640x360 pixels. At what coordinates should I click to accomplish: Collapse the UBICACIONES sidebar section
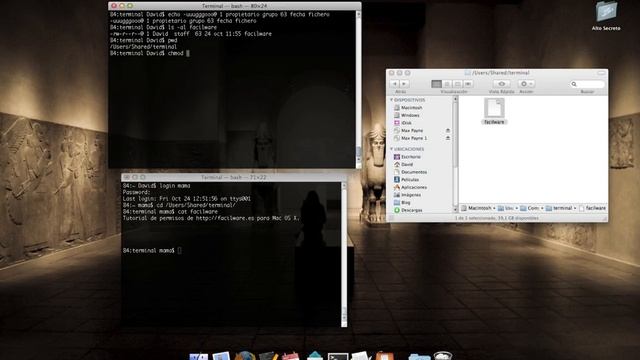[x=391, y=149]
